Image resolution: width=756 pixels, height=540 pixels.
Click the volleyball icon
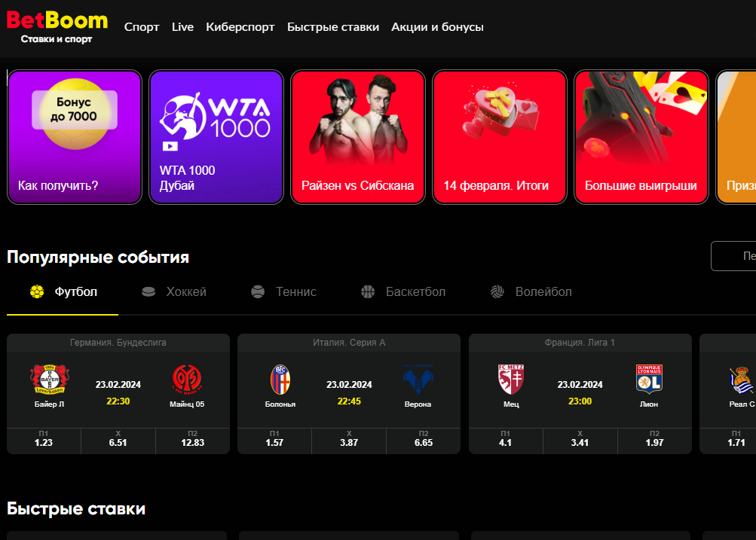click(x=497, y=291)
